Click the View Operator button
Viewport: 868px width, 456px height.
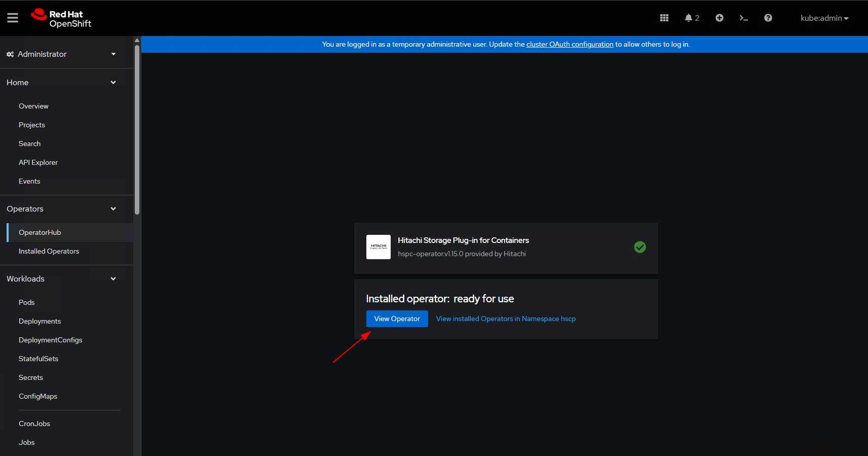(397, 319)
